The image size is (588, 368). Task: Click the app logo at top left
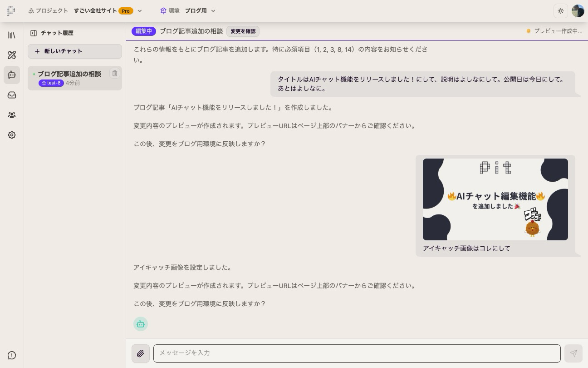tap(11, 10)
